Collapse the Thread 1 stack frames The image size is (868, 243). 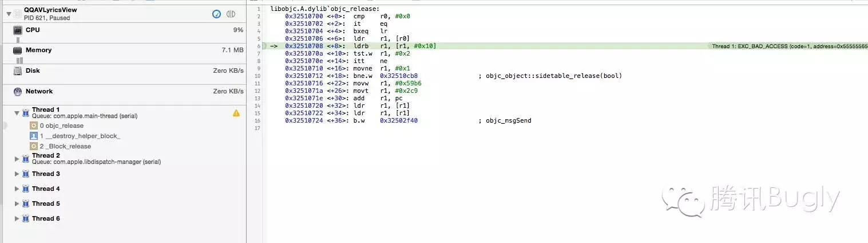[x=17, y=113]
